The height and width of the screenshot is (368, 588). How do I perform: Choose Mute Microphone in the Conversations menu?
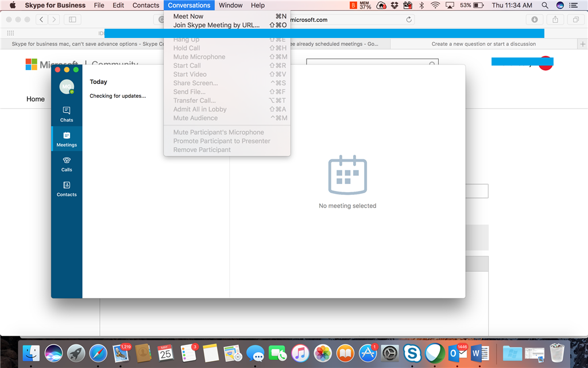[227, 57]
